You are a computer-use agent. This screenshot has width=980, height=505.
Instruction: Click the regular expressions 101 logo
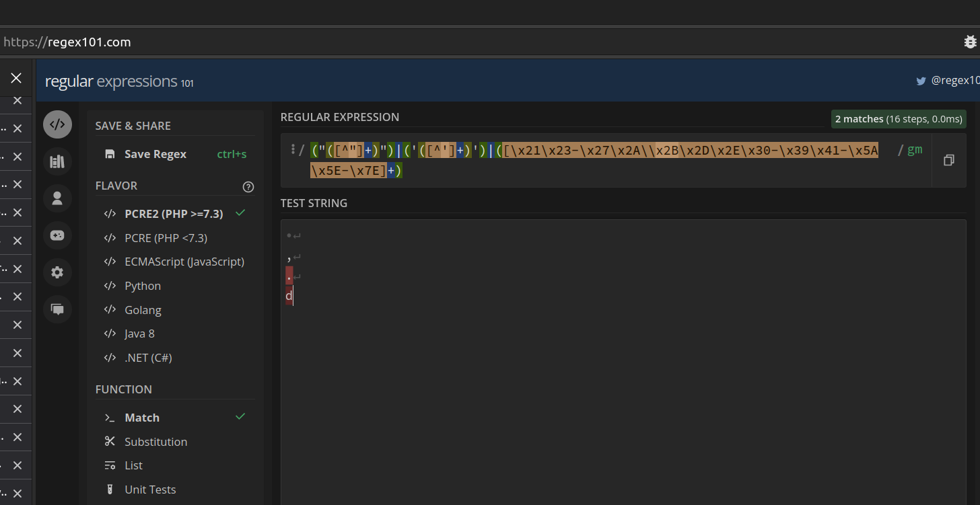(119, 81)
